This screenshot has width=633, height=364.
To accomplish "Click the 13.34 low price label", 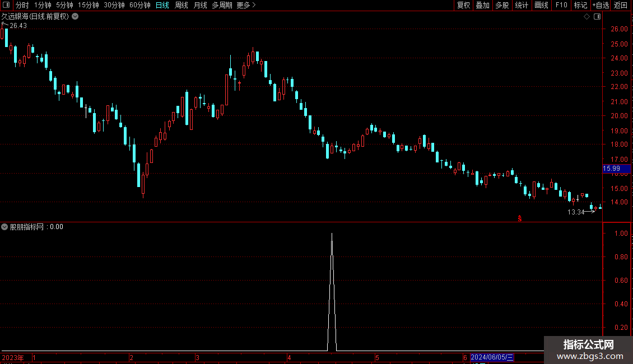I will [x=576, y=212].
